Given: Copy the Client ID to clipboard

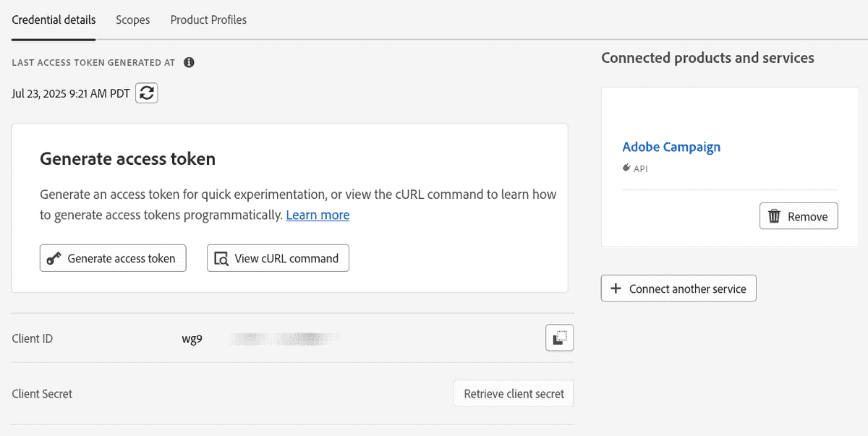Looking at the screenshot, I should coord(559,338).
